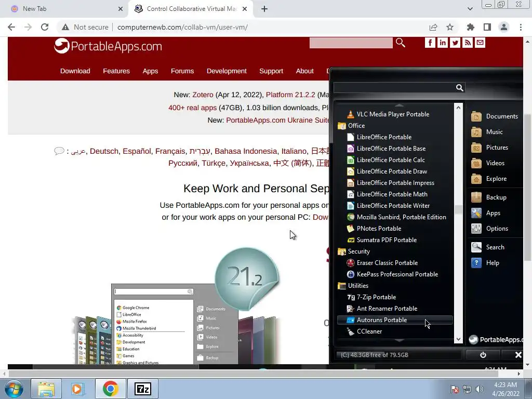Collapse the Utilities category folder
Screen dimensions: 532x399
click(353, 286)
